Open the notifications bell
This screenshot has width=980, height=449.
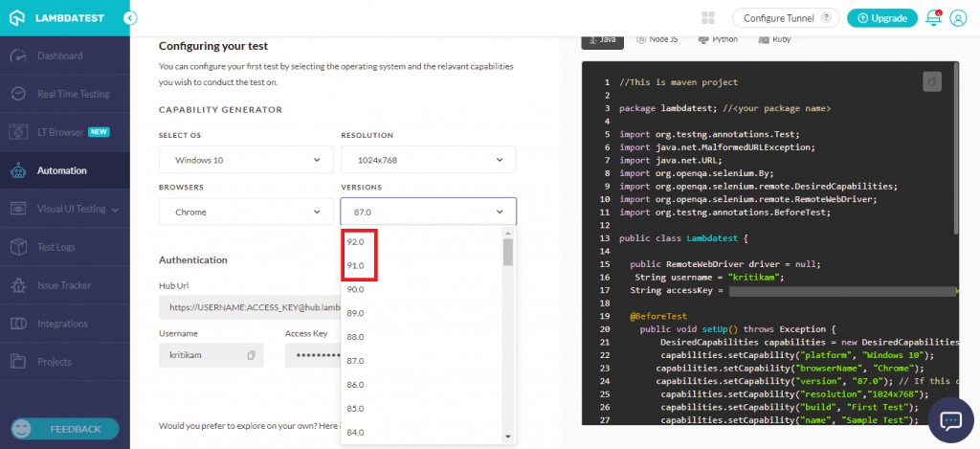tap(933, 18)
